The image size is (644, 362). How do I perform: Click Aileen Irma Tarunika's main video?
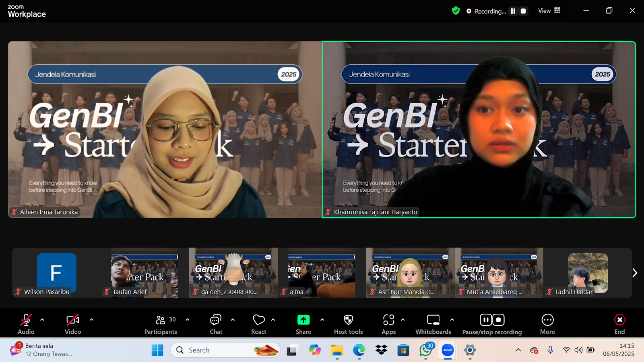(165, 130)
